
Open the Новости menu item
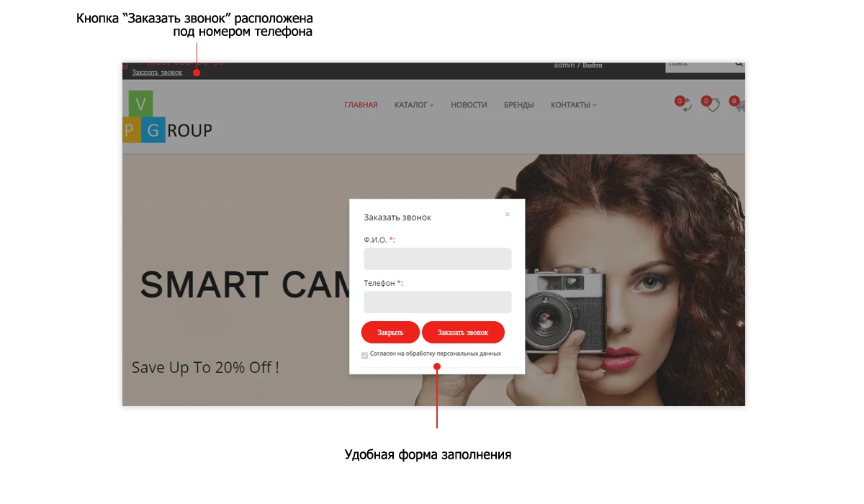click(x=469, y=105)
